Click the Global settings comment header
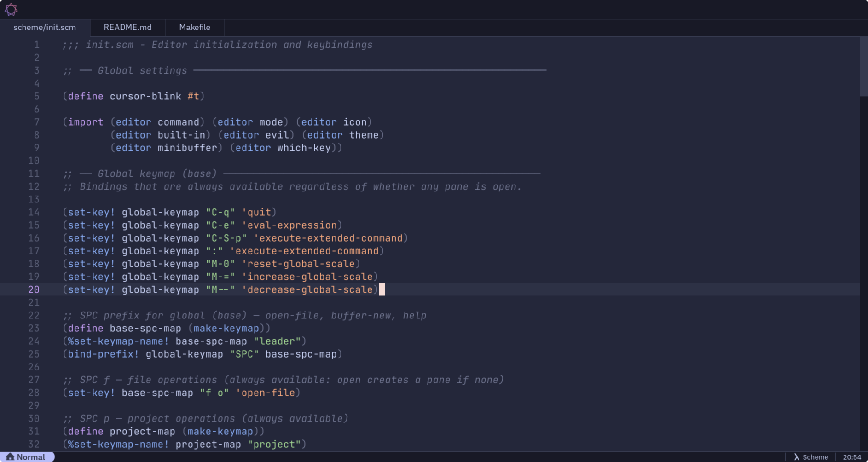868x462 pixels. [x=142, y=70]
